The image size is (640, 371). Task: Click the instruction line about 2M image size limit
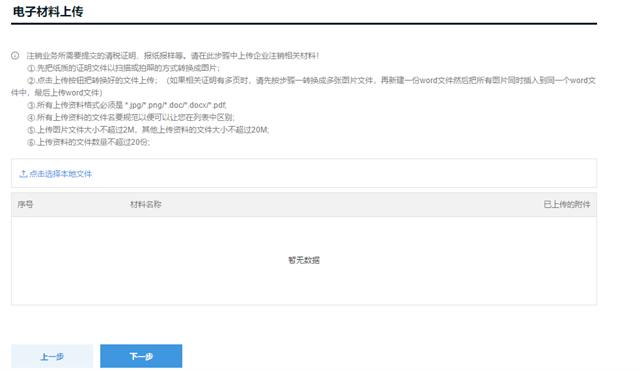148,130
